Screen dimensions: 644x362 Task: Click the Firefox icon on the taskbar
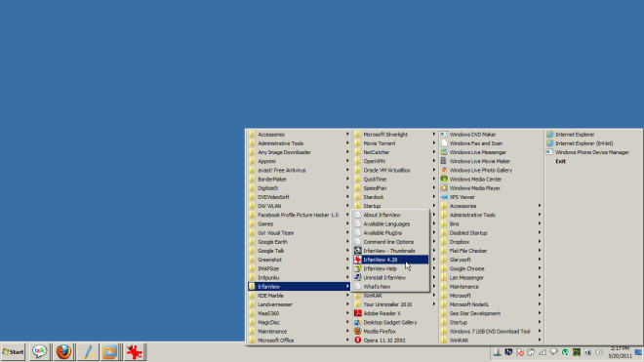[63, 351]
